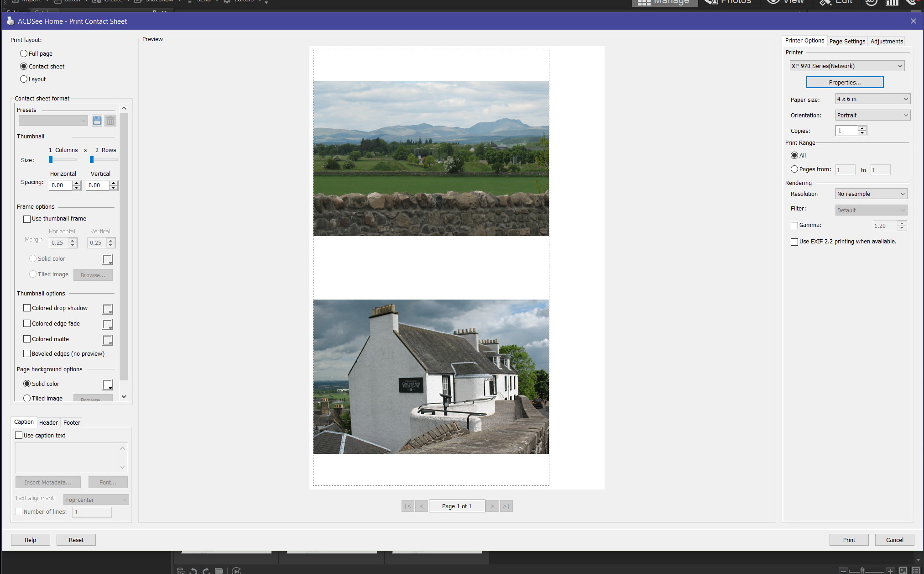The image size is (924, 574).
Task: Switch to Printer Options tab
Action: pos(804,41)
